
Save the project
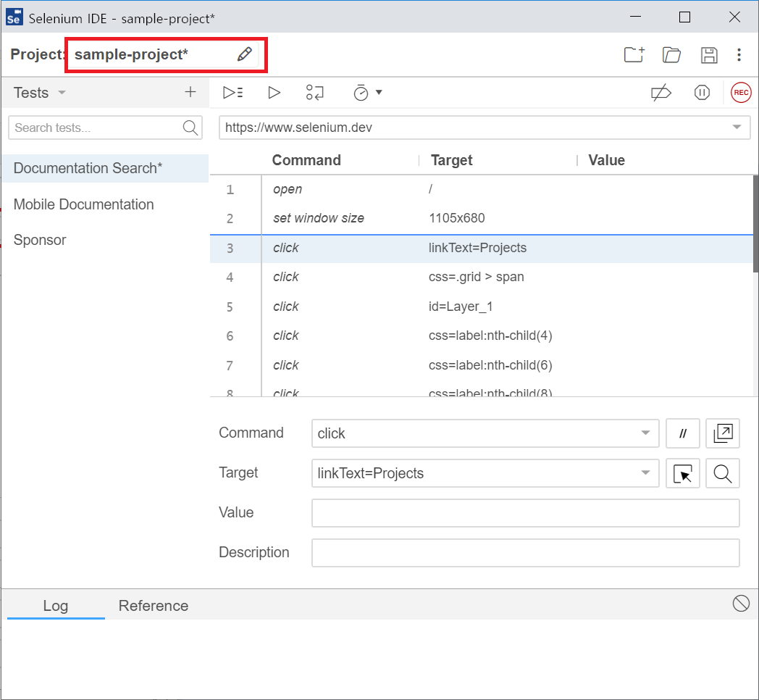click(709, 55)
